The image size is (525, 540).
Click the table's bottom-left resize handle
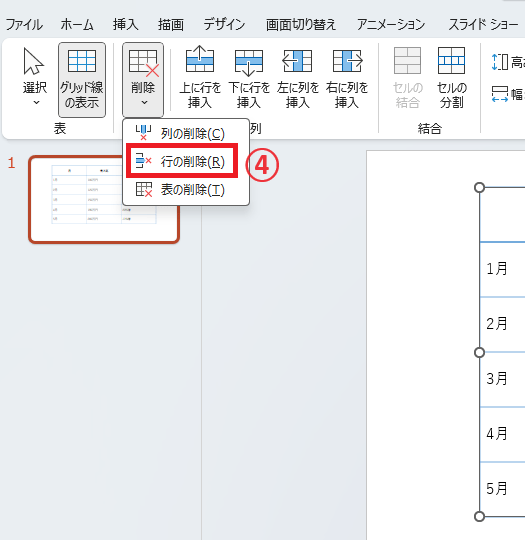point(480,517)
